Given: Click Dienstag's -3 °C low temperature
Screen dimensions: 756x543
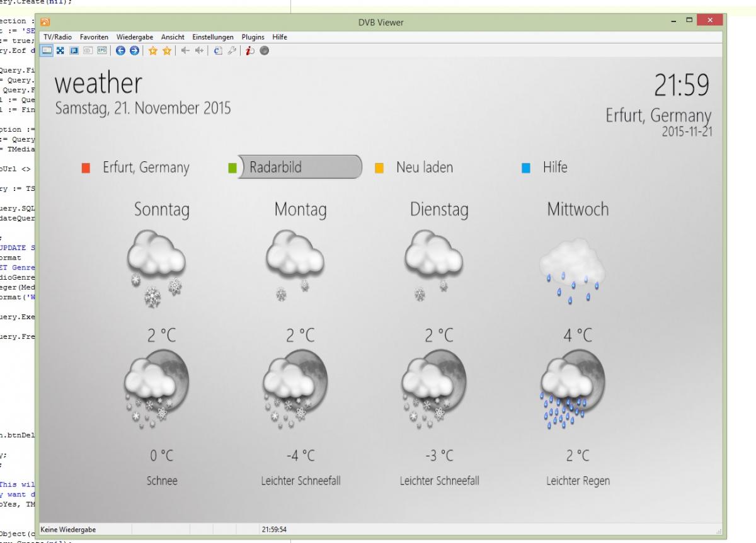Looking at the screenshot, I should (x=439, y=455).
